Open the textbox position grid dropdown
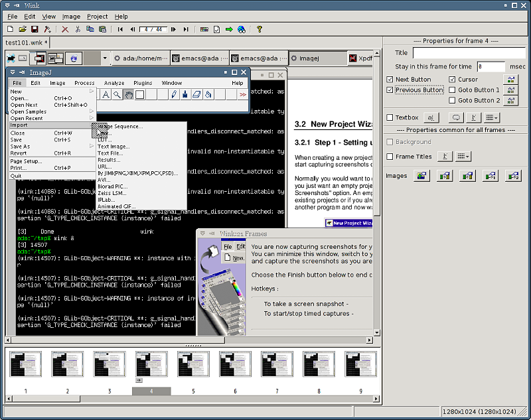Viewport: 531px width, 420px height. click(491, 117)
